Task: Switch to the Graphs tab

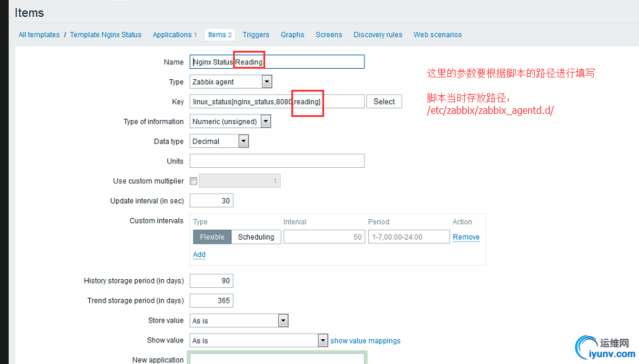Action: point(292,35)
